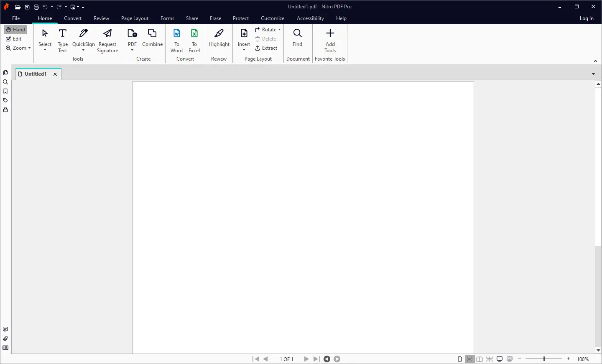
Task: Open the Find document search
Action: pyautogui.click(x=297, y=38)
